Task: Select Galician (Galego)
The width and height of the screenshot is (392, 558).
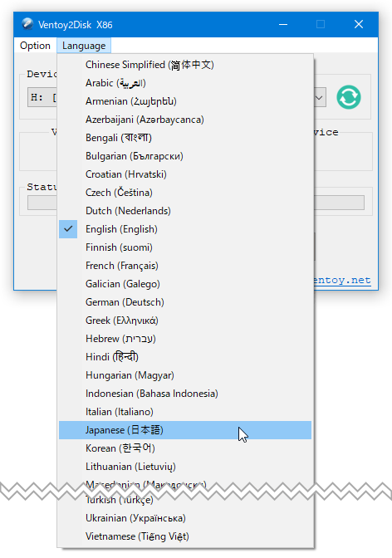Action: 185,284
